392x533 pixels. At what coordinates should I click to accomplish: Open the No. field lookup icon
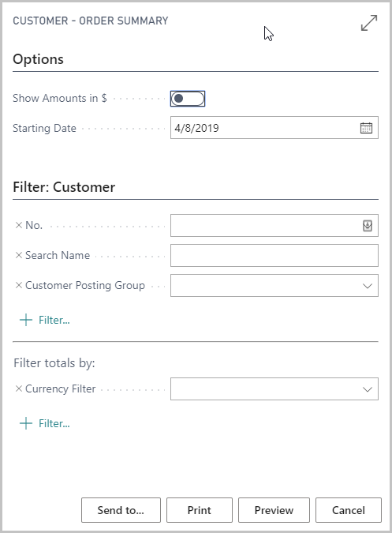coord(368,226)
